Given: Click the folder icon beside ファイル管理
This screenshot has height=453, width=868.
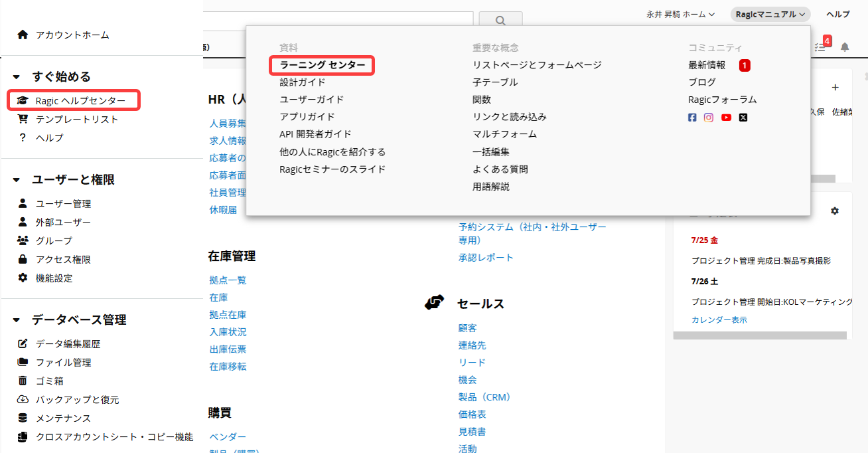Looking at the screenshot, I should 23,362.
